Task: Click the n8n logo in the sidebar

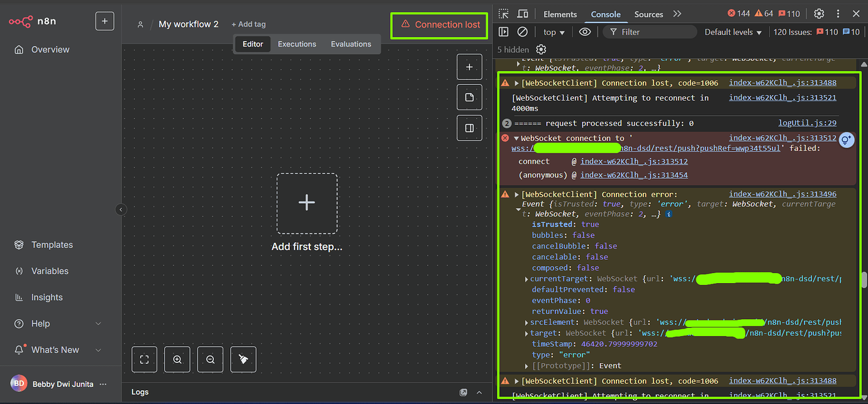Action: (x=31, y=21)
